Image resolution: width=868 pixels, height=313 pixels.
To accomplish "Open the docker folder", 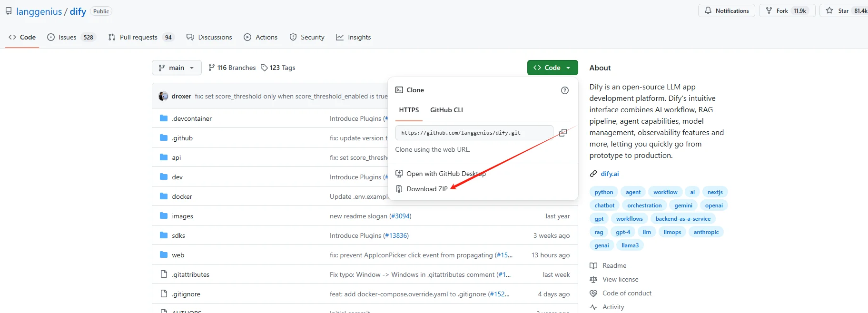I will click(182, 196).
